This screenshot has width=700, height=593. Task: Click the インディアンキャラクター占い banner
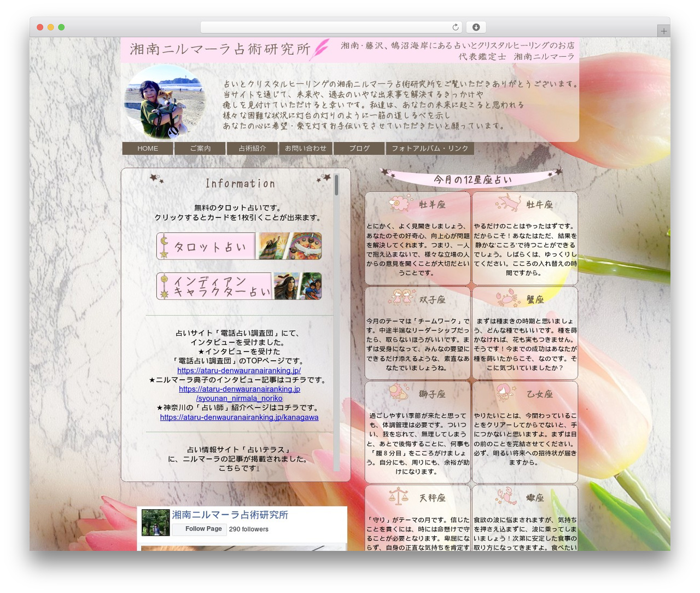point(239,286)
